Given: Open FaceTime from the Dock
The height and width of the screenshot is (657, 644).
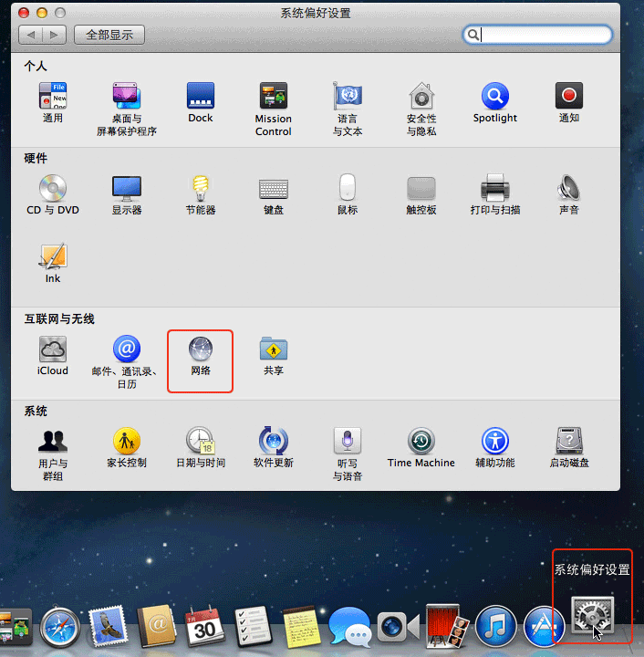Looking at the screenshot, I should 399,627.
